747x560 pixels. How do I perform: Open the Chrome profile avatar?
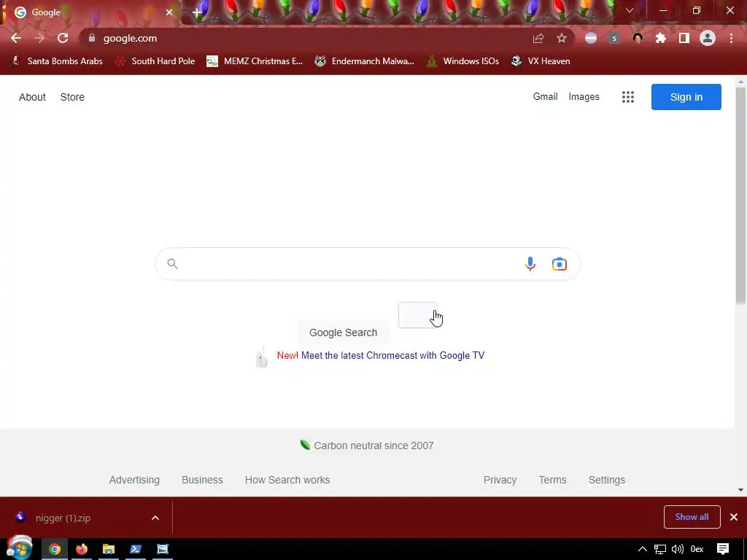(x=708, y=38)
